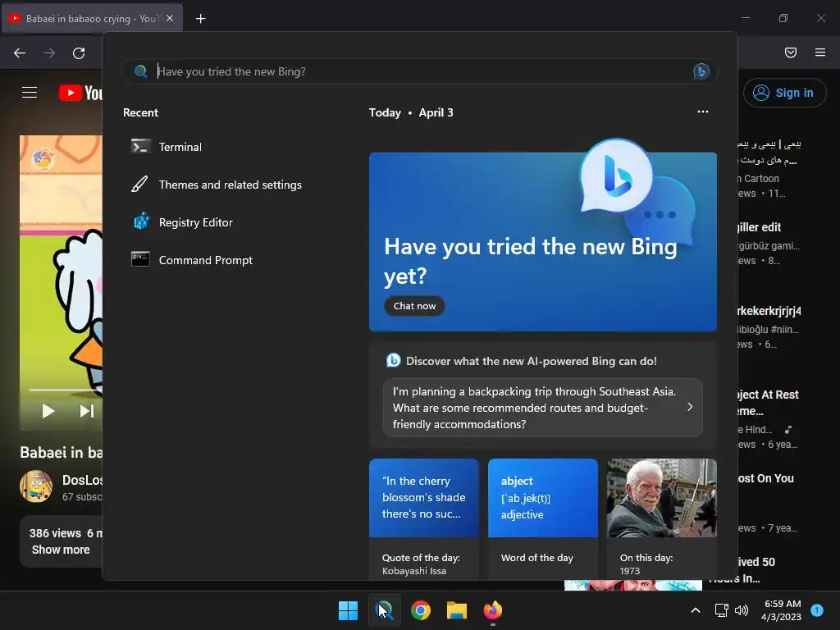Open the YouTube hamburger guide menu
Viewport: 840px width, 630px height.
point(30,93)
